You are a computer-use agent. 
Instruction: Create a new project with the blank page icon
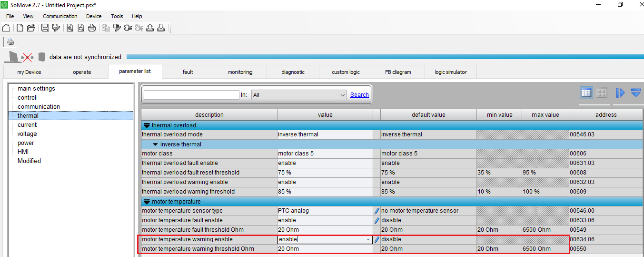pyautogui.click(x=20, y=28)
